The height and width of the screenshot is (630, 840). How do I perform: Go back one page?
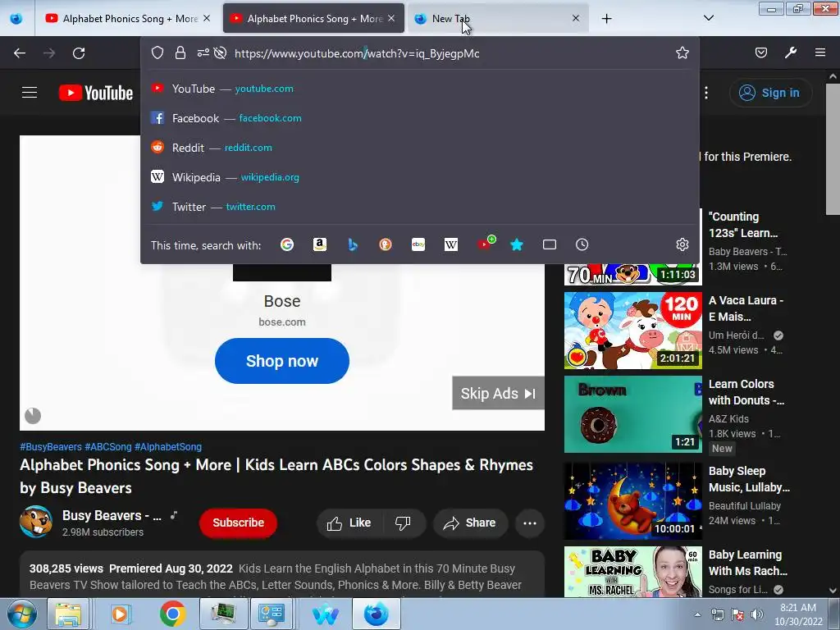[x=20, y=53]
